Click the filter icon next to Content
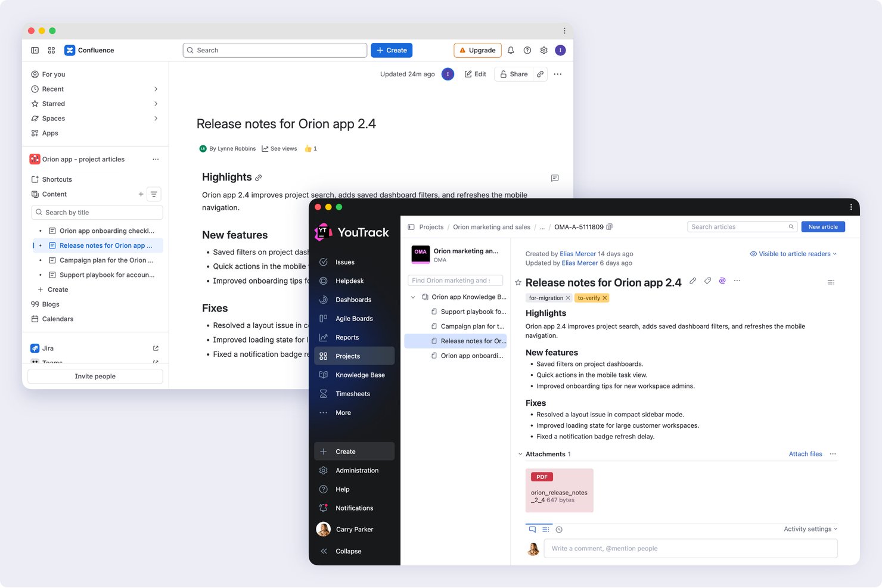Viewport: 882px width, 588px height. pos(154,194)
